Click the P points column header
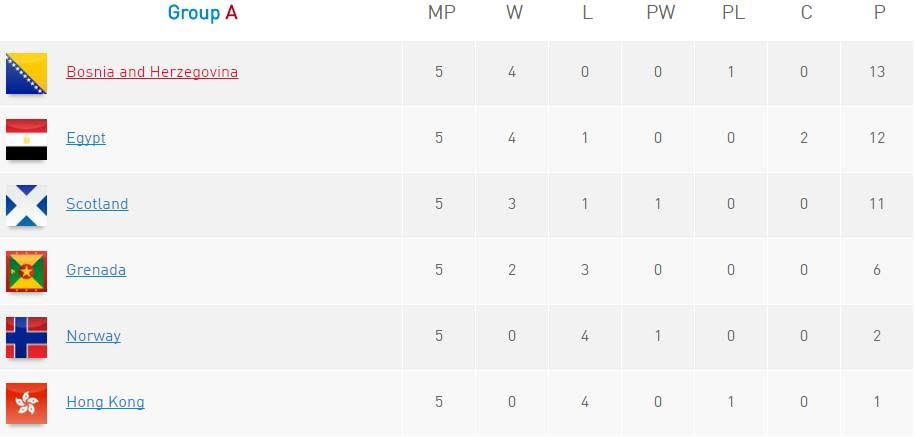The height and width of the screenshot is (437, 914). click(x=879, y=13)
